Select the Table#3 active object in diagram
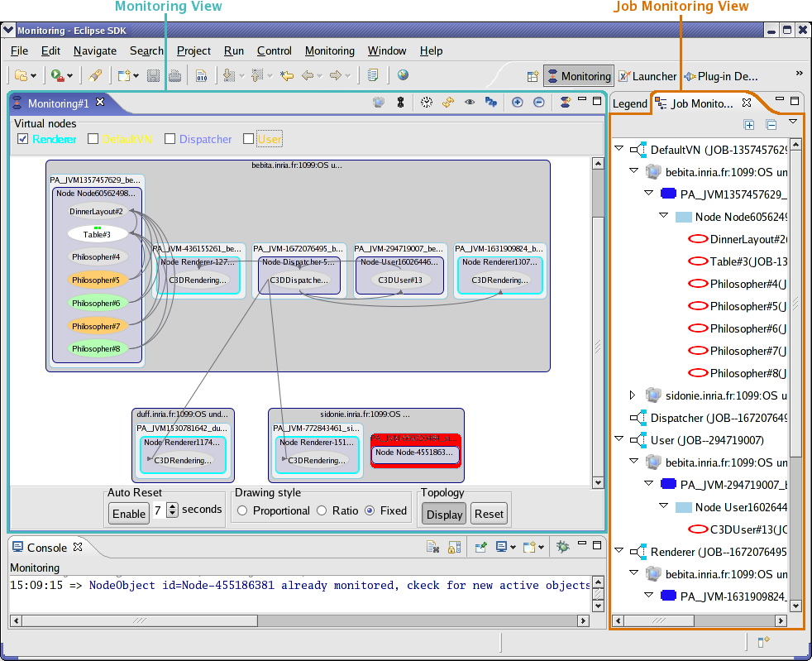Image resolution: width=812 pixels, height=661 pixels. 97,234
